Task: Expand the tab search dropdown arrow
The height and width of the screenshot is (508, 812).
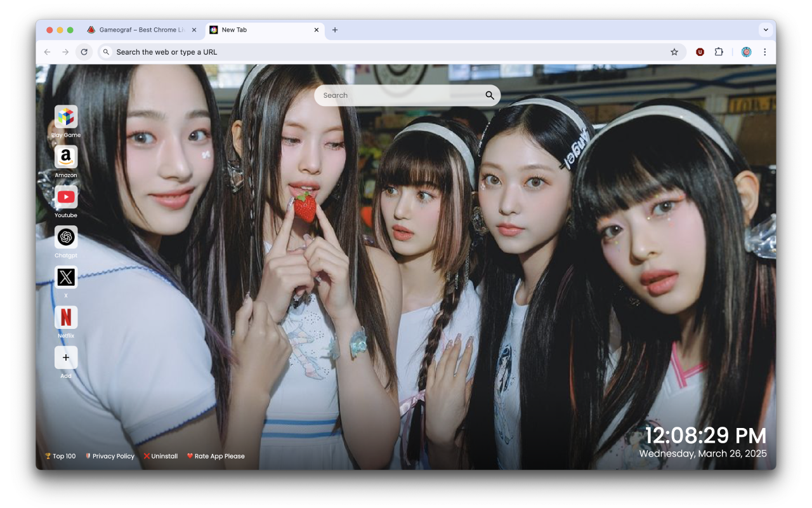Action: pos(766,30)
